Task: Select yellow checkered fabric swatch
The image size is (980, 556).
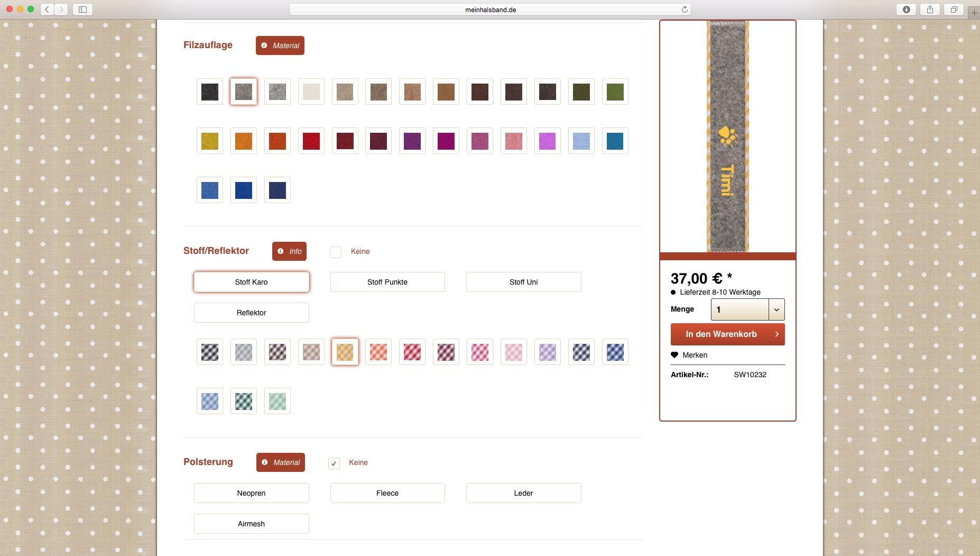Action: 345,352
